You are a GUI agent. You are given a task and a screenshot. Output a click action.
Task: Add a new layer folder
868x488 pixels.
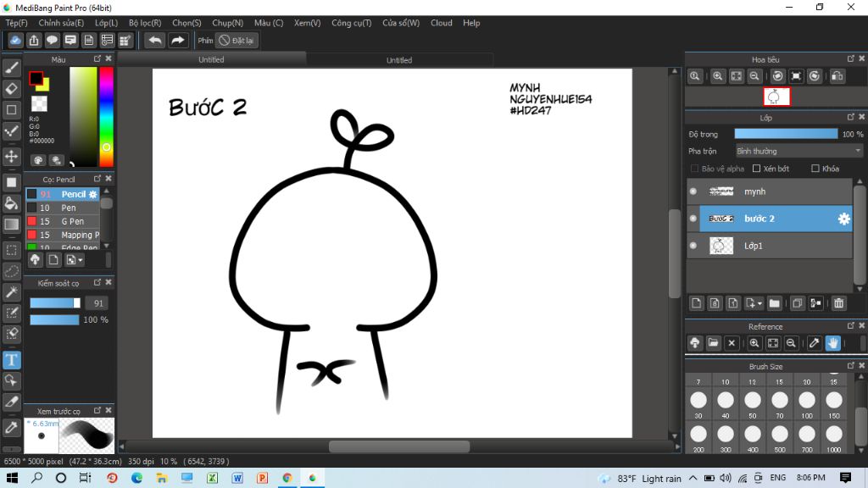(775, 303)
